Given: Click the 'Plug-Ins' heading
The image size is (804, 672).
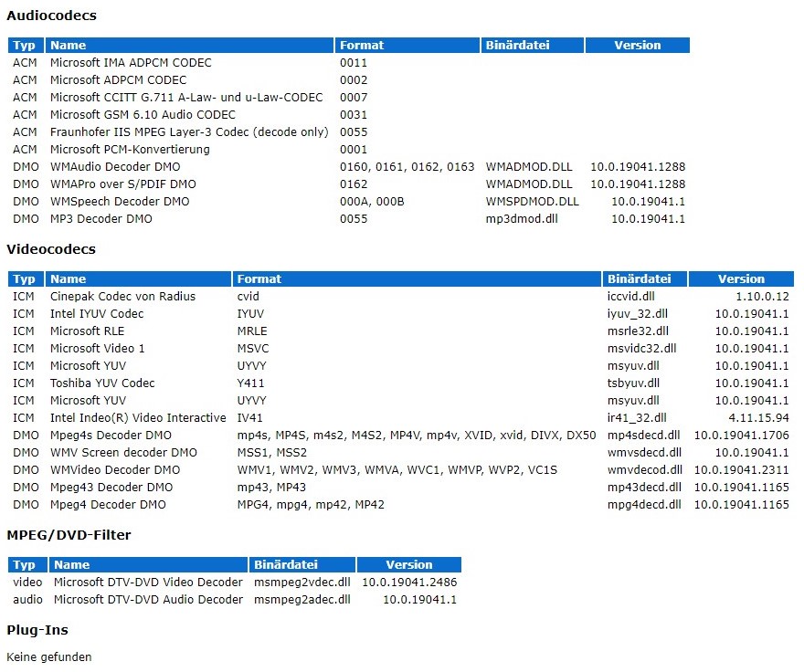Looking at the screenshot, I should click(x=37, y=630).
